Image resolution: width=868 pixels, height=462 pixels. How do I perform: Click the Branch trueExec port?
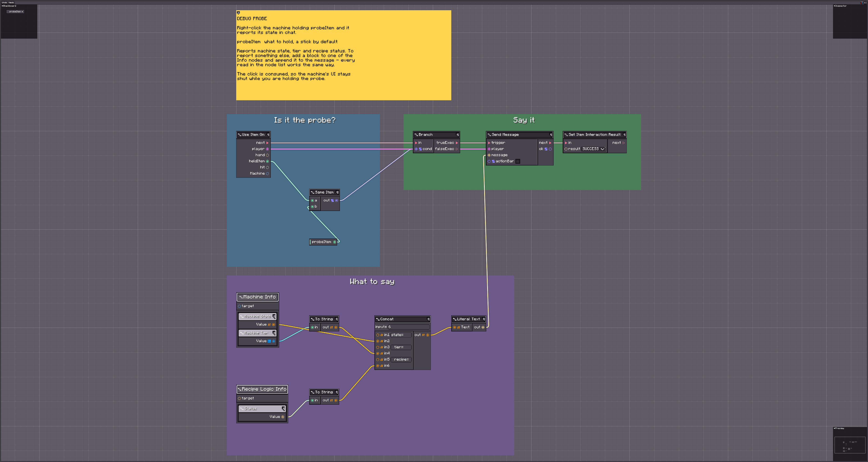(x=457, y=143)
